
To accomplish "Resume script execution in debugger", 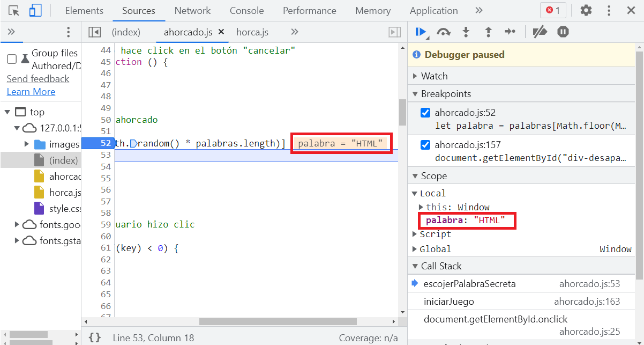I will 421,32.
